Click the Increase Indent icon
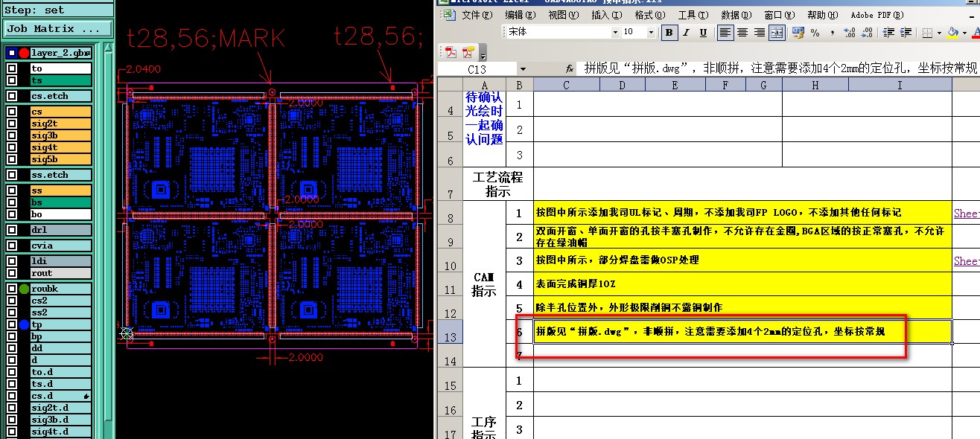 click(x=906, y=32)
